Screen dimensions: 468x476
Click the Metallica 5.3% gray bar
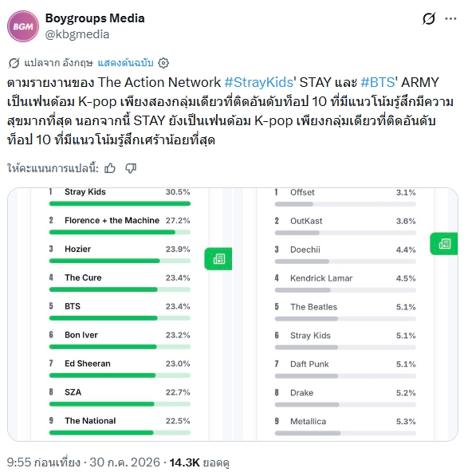pos(345,433)
